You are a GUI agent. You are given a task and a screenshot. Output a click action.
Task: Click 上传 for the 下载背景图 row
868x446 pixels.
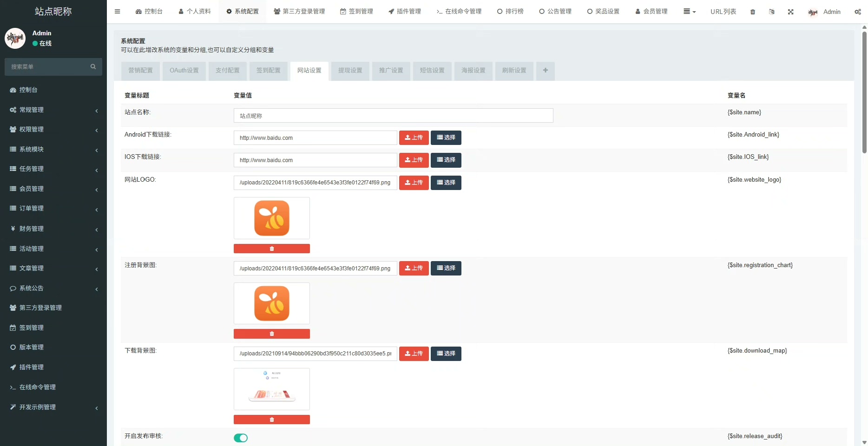pos(414,354)
